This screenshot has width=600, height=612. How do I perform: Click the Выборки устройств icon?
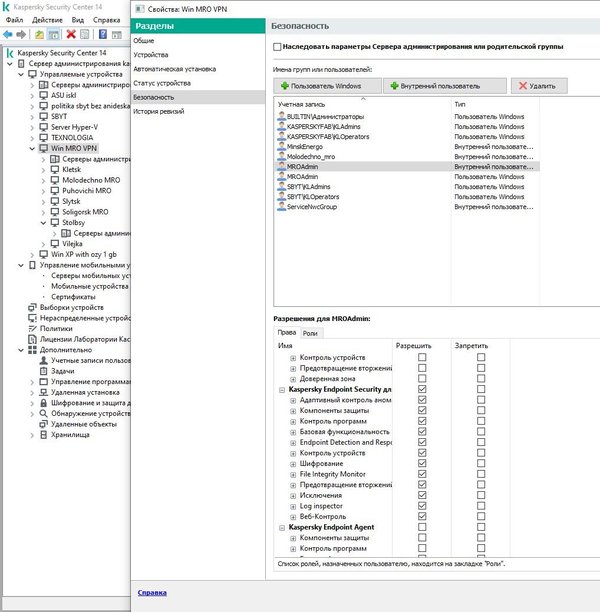point(32,307)
